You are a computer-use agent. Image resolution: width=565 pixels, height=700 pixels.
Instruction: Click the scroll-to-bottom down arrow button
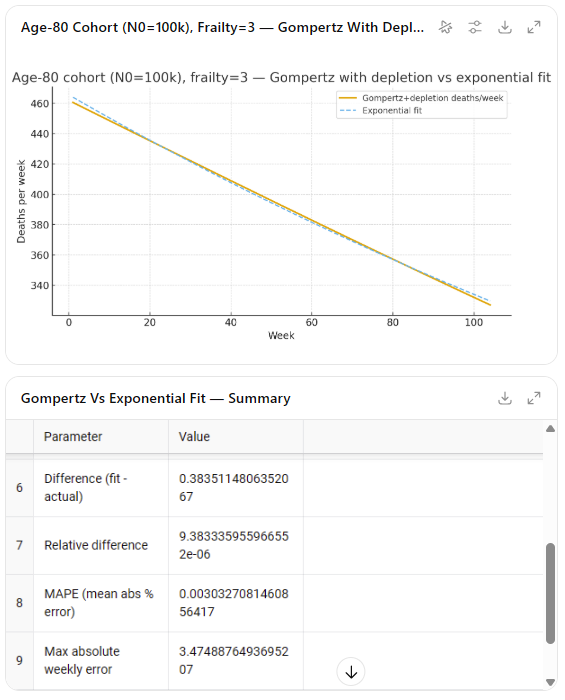pyautogui.click(x=351, y=672)
